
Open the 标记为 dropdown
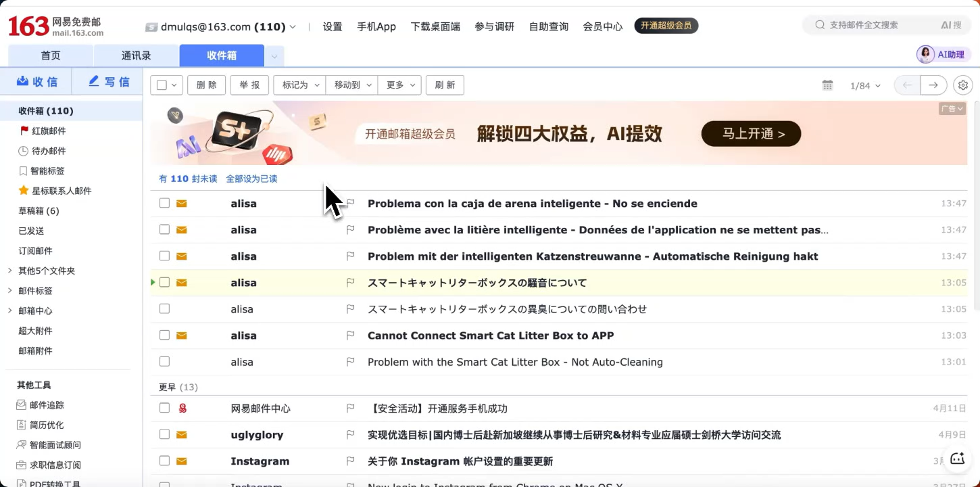[299, 85]
